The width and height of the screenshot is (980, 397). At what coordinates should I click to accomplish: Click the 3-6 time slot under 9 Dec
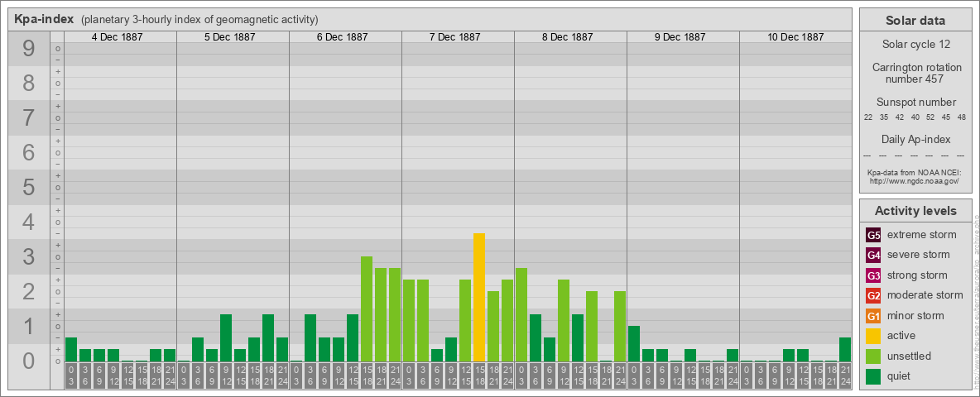[x=647, y=376]
